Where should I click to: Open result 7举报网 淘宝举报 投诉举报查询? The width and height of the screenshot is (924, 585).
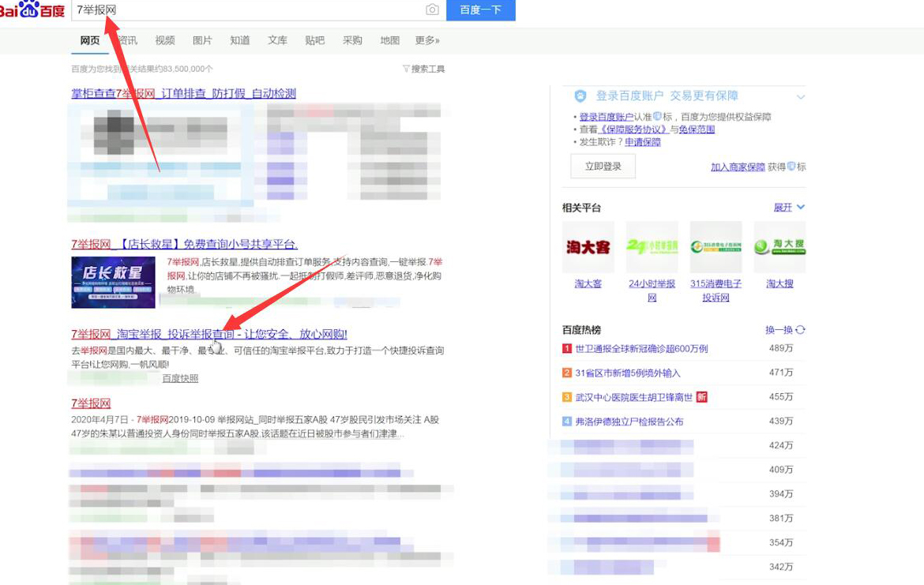(209, 334)
